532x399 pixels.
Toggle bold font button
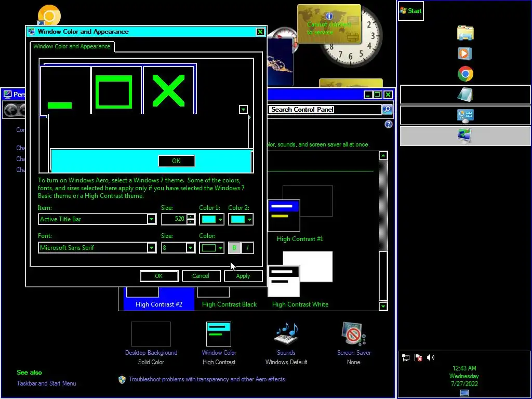[234, 248]
